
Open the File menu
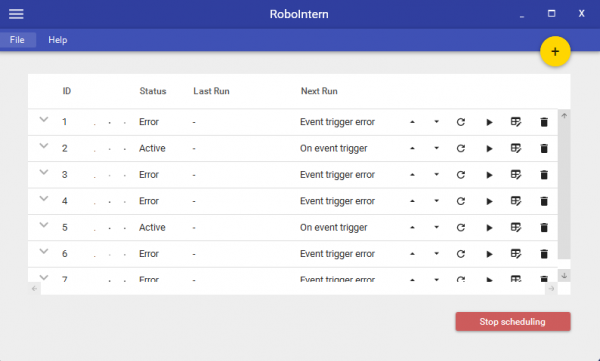[17, 40]
